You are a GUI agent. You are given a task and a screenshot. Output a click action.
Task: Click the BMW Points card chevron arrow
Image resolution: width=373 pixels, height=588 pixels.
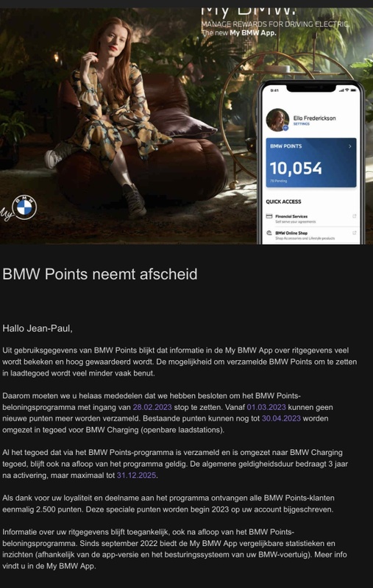pos(349,146)
